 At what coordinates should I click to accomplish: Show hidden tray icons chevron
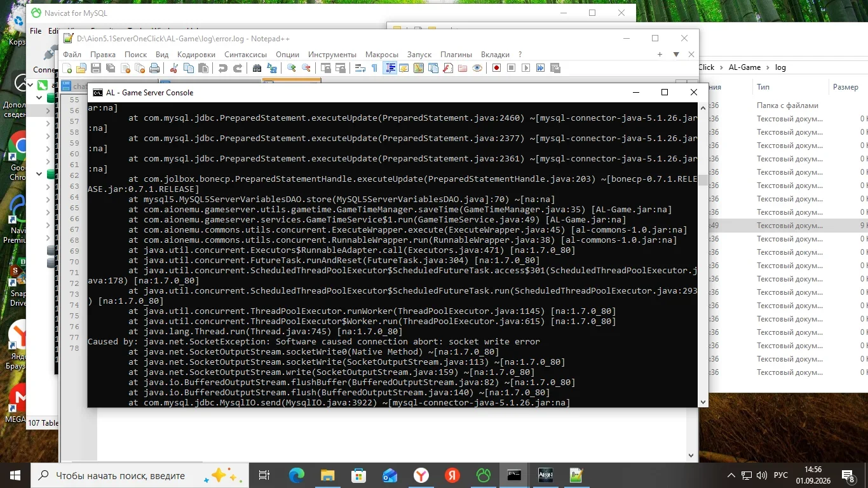pos(732,475)
